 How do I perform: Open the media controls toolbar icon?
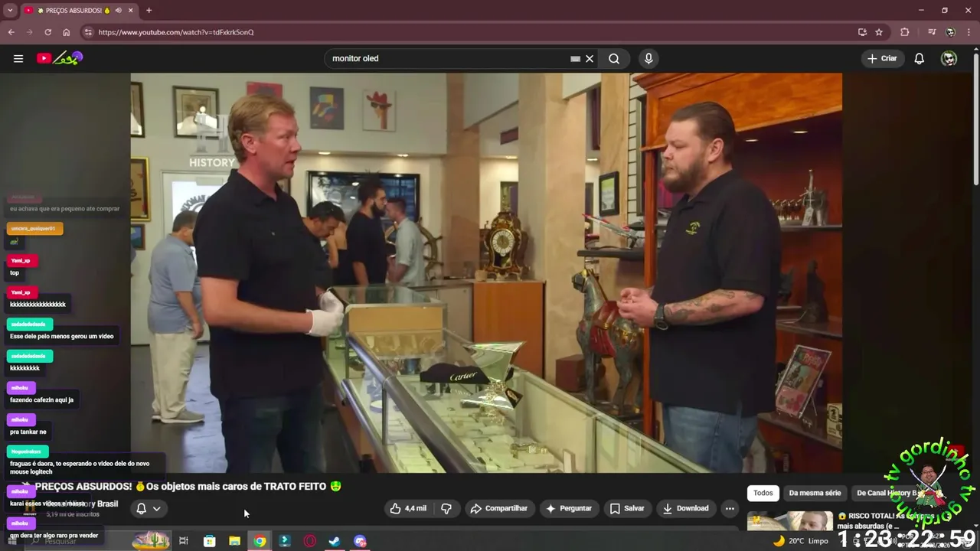(932, 32)
